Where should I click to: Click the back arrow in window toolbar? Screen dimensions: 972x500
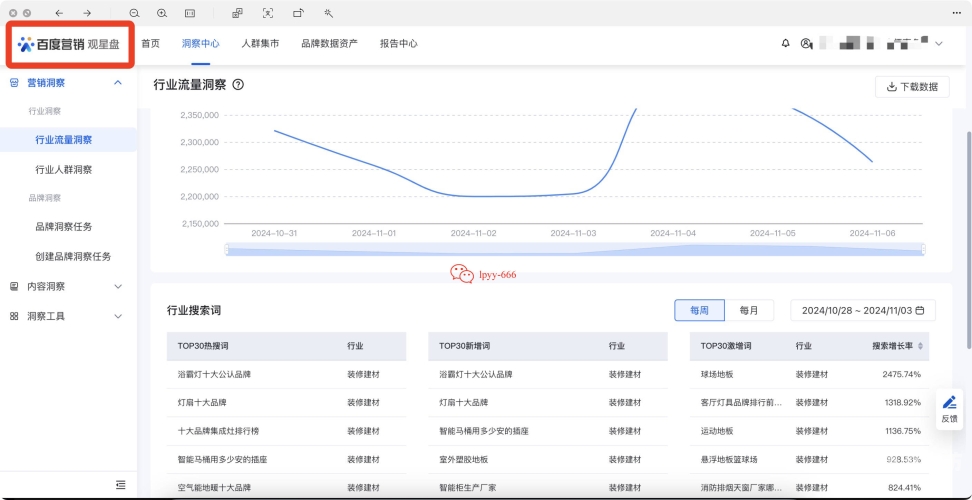(60, 13)
